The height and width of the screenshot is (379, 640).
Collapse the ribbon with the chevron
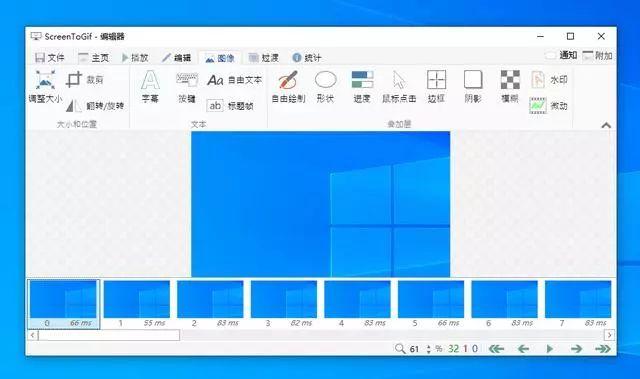pos(606,125)
